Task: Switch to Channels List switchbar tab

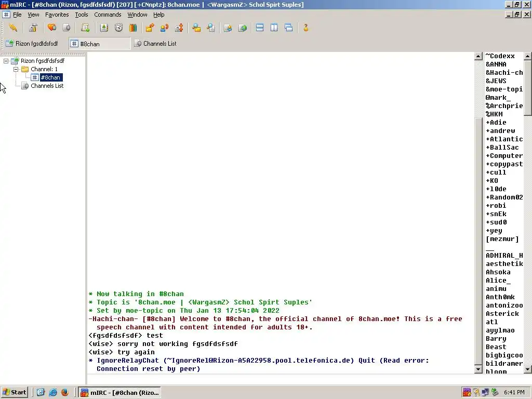Action: (x=156, y=44)
